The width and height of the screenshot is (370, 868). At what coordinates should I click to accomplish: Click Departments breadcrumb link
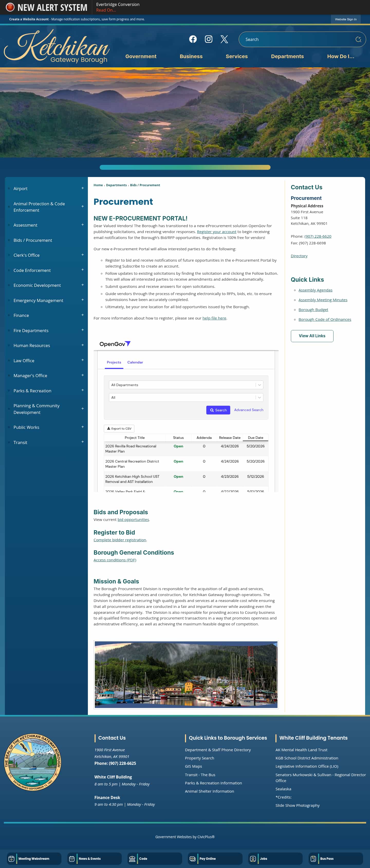tap(116, 185)
